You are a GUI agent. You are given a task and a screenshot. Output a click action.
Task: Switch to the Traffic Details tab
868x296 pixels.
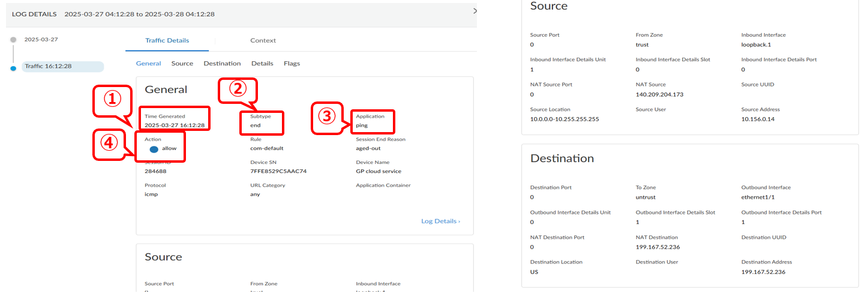click(x=167, y=41)
